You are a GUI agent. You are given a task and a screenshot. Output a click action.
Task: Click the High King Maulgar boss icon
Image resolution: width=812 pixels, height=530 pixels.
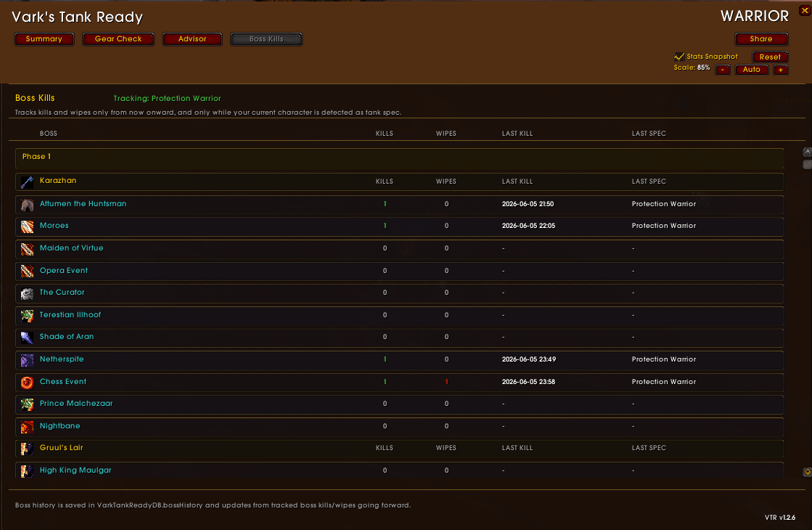27,471
